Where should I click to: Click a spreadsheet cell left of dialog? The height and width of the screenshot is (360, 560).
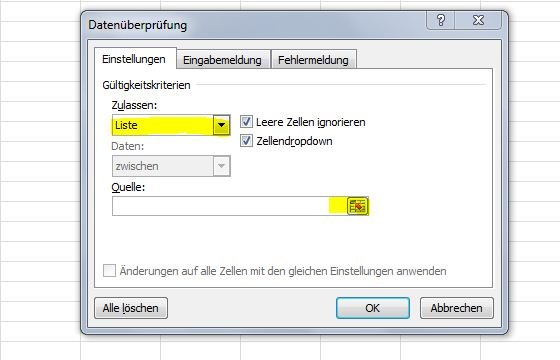coord(40,171)
